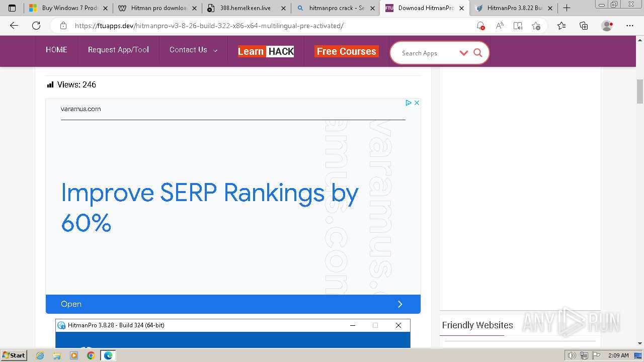Open Read aloud icon
The width and height of the screenshot is (644, 362).
click(499, 26)
